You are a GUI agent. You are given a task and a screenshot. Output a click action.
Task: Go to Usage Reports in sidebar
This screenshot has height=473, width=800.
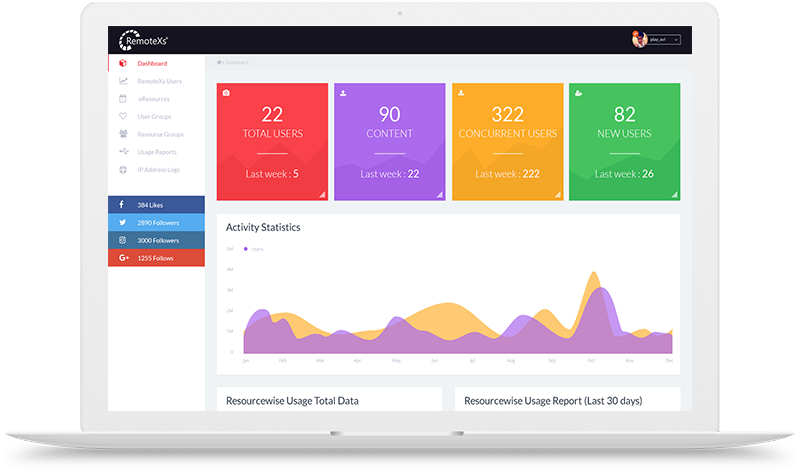pyautogui.click(x=157, y=152)
